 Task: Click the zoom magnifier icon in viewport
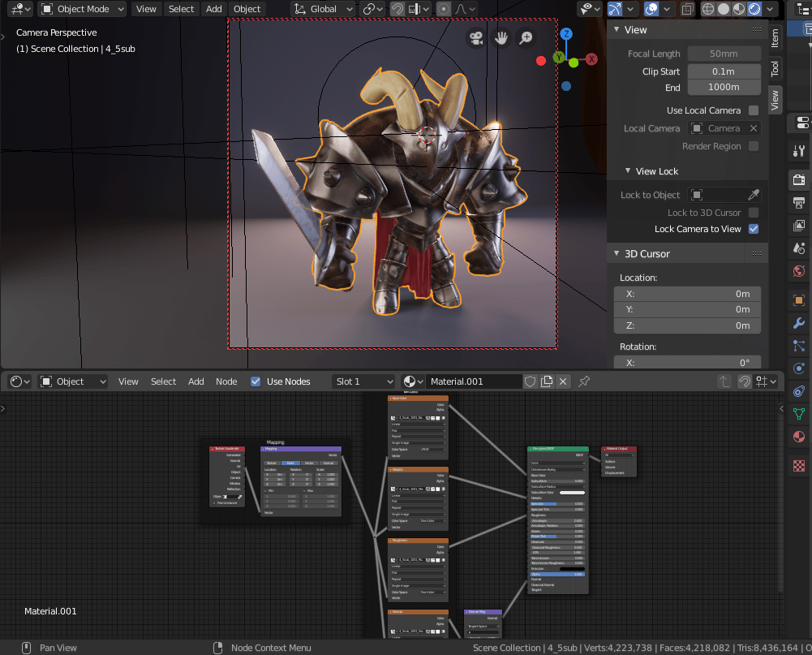(526, 38)
